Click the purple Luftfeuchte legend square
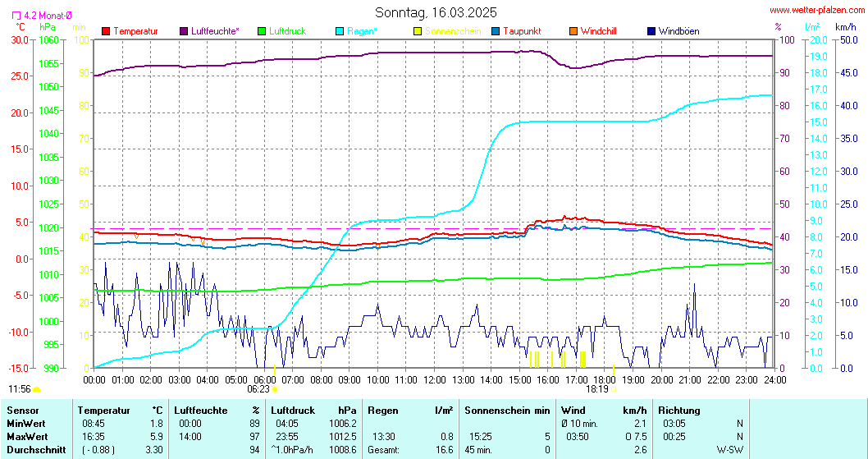This screenshot has width=868, height=459. point(184,31)
